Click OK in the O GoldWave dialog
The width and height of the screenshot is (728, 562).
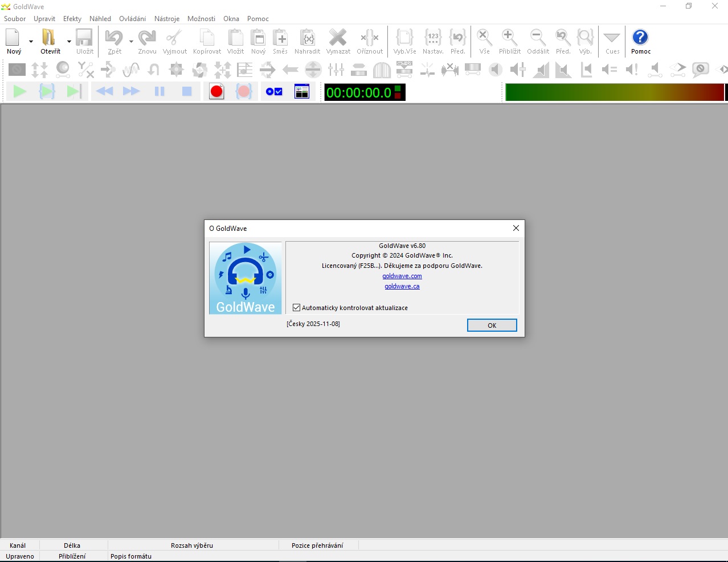click(x=492, y=325)
